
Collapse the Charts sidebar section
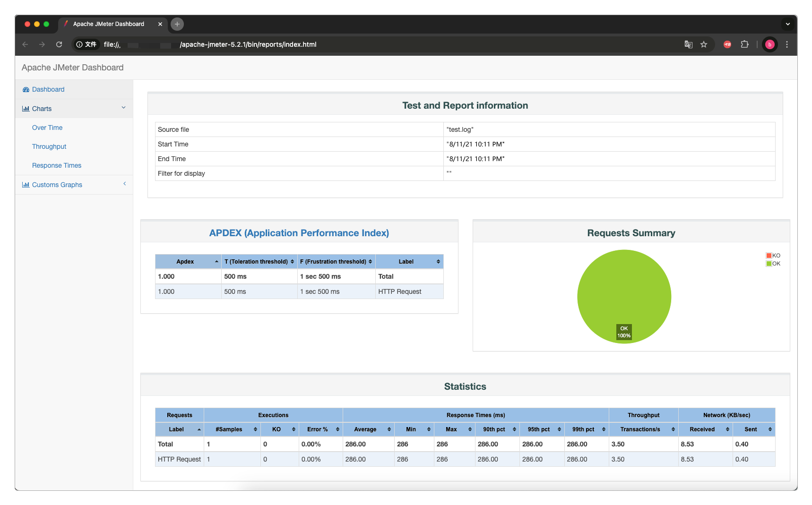74,109
